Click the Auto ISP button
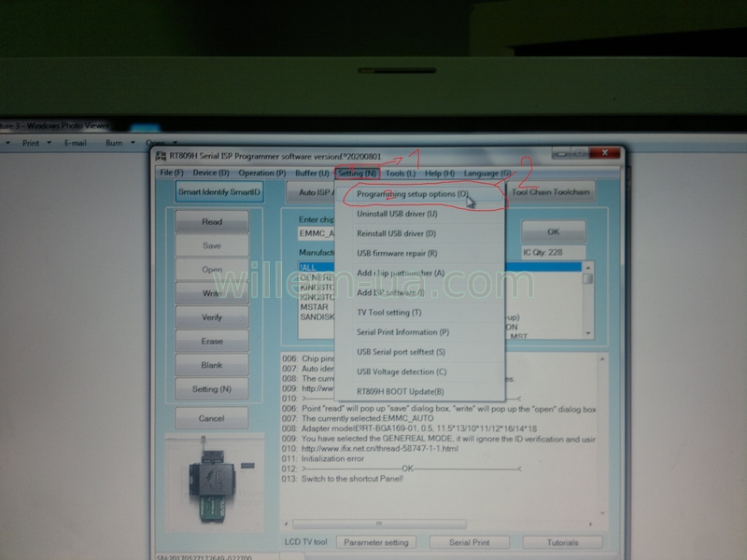Screen dimensions: 747x560 [x=312, y=192]
